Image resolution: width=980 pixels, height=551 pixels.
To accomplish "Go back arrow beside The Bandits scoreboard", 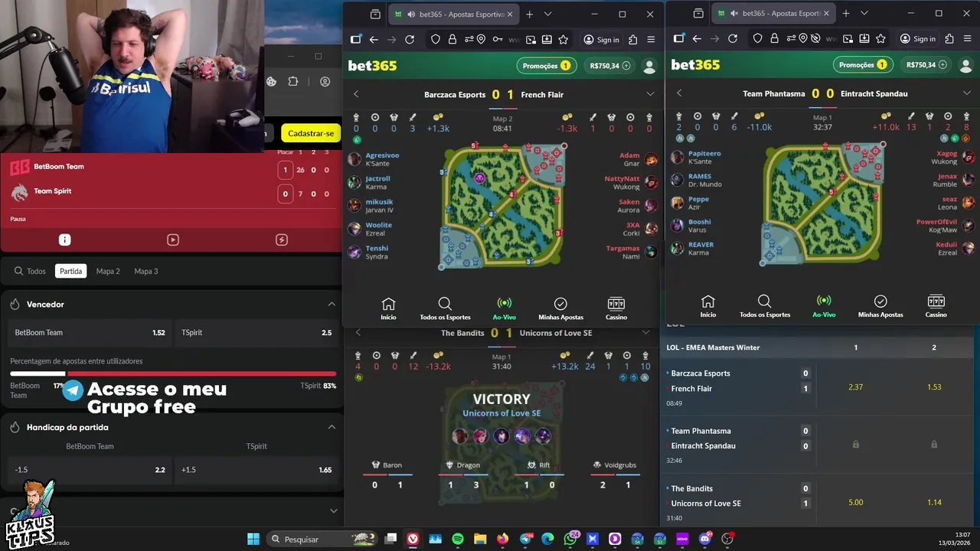I will point(358,333).
